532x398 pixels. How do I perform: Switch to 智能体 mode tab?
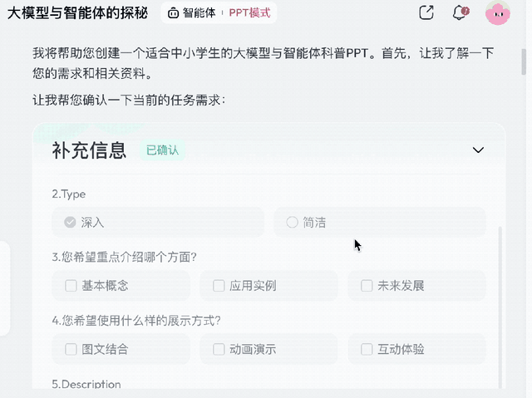199,13
